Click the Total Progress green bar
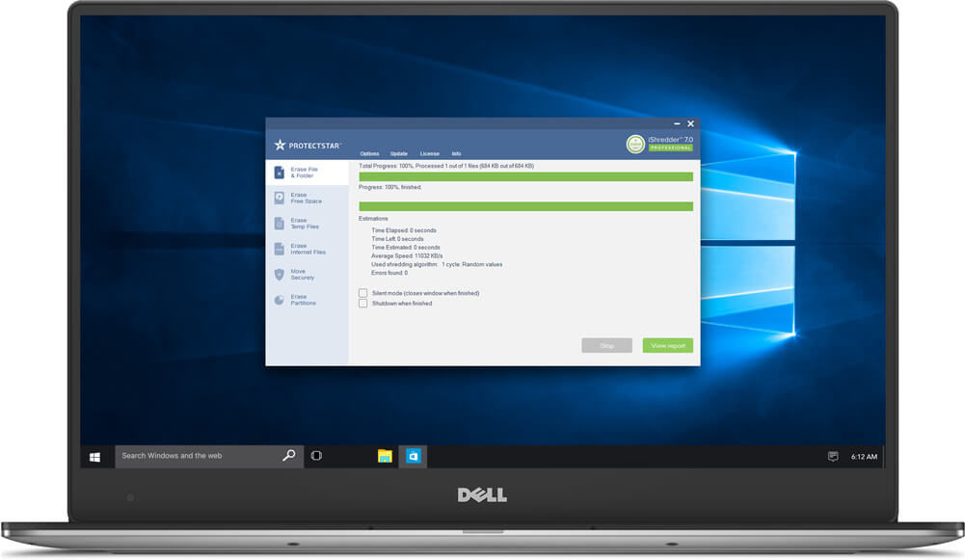Viewport: 965px width, 560px height. coord(525,176)
